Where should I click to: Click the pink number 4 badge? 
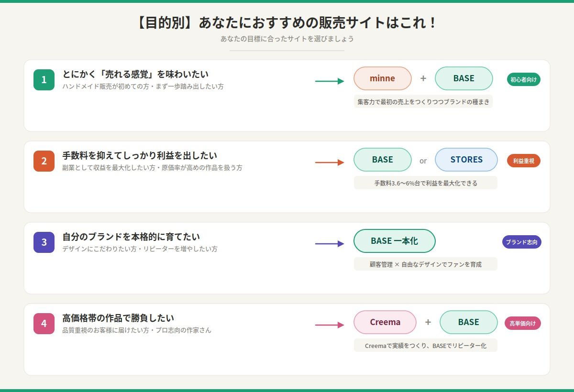44,324
